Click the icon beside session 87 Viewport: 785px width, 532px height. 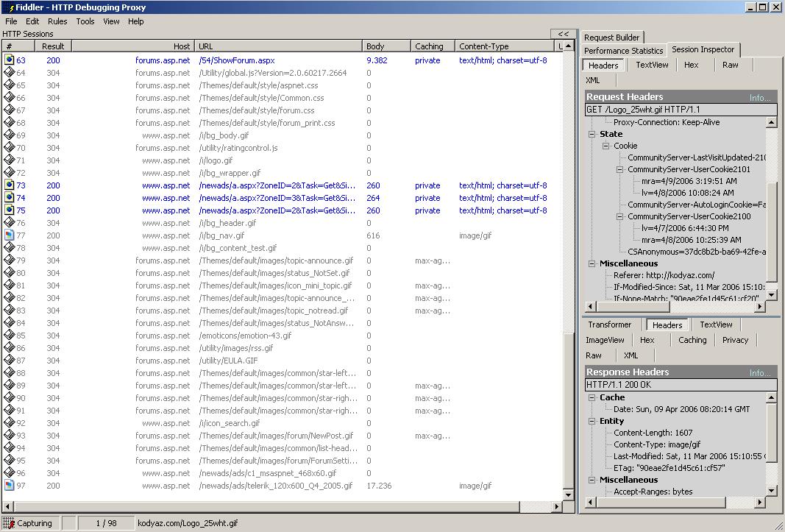[9, 360]
